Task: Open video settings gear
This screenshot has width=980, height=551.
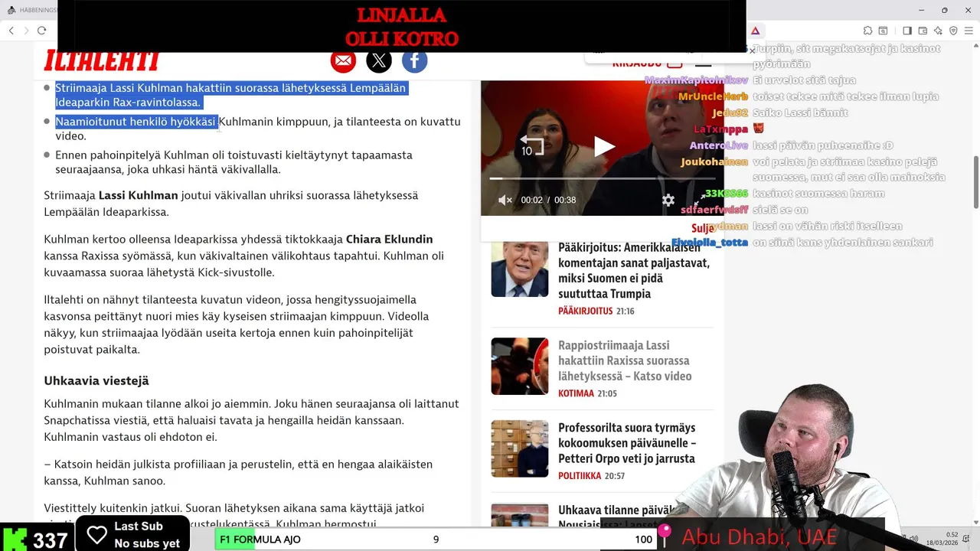Action: (668, 200)
